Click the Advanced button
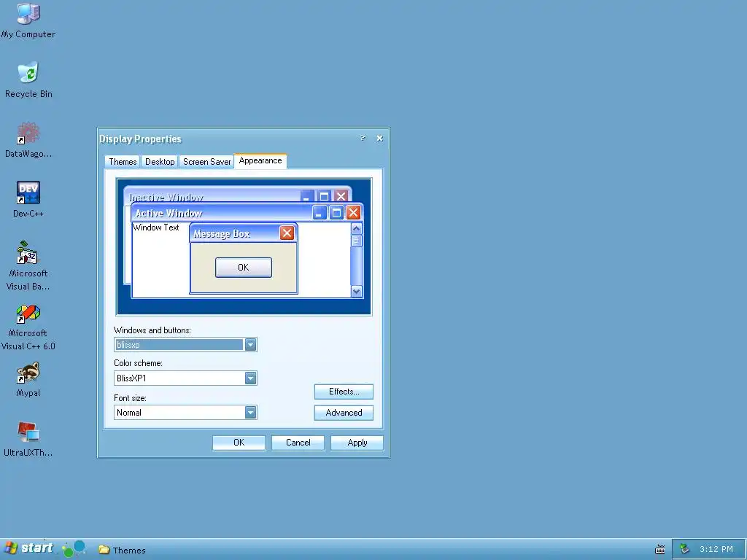The image size is (747, 560). pyautogui.click(x=344, y=413)
